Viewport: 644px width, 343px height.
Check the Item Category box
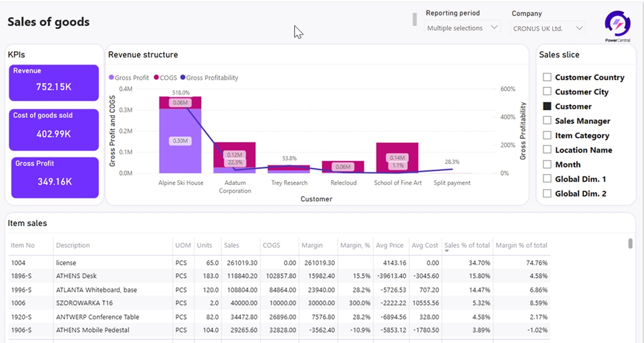coord(547,135)
